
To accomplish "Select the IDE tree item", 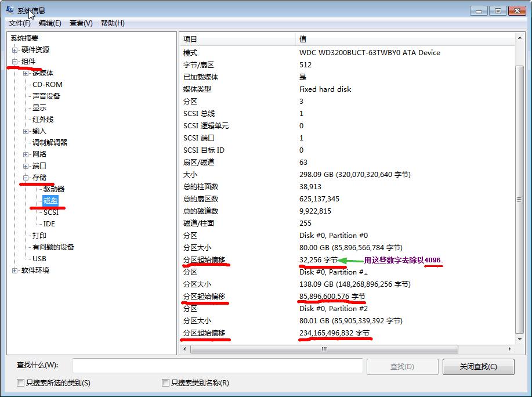I will coord(49,223).
